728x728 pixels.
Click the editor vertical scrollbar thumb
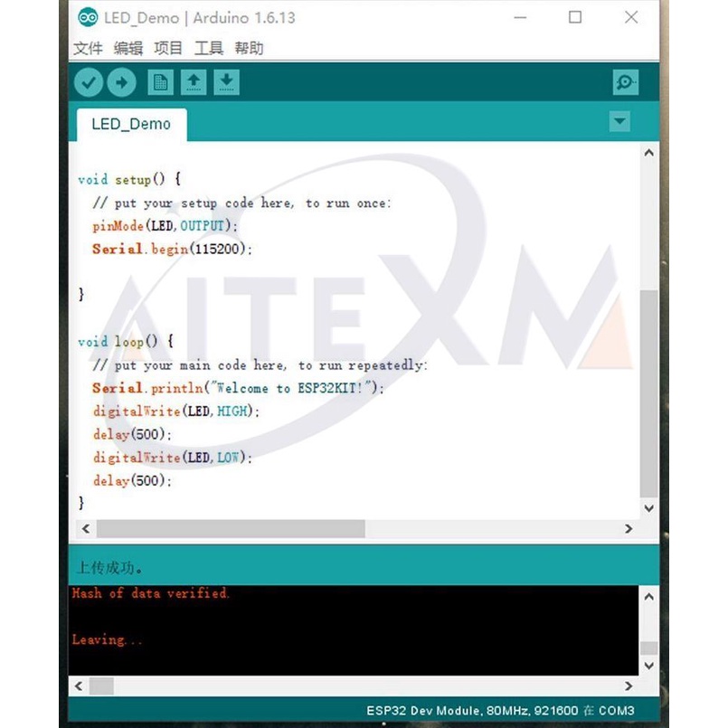pos(649,393)
